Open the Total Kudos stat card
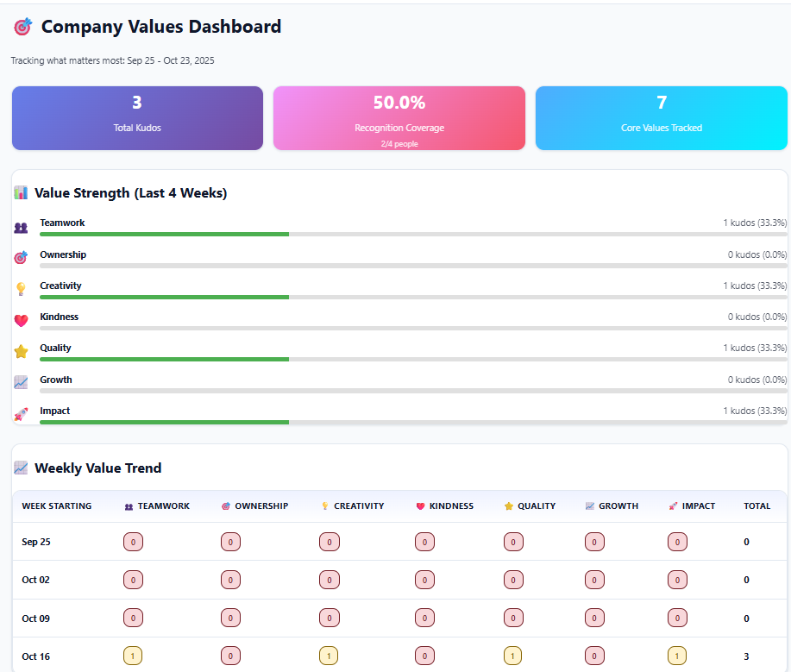Image resolution: width=791 pixels, height=672 pixels. (x=136, y=117)
